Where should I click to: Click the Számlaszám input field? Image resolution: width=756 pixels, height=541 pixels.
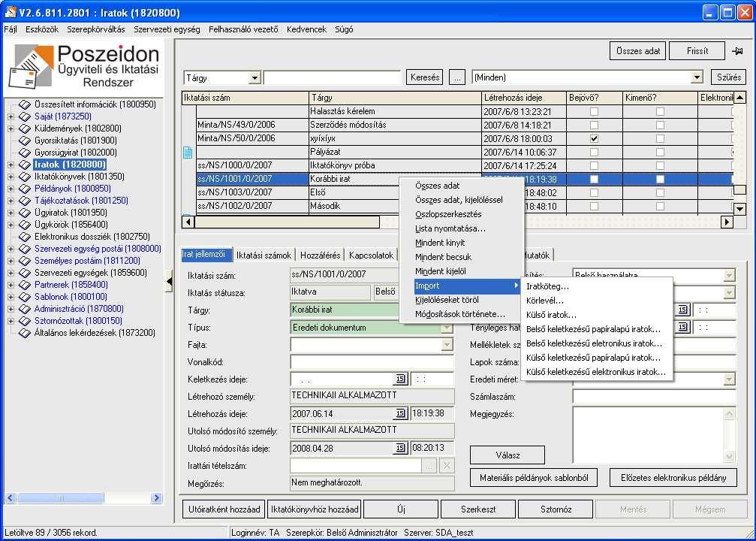654,397
